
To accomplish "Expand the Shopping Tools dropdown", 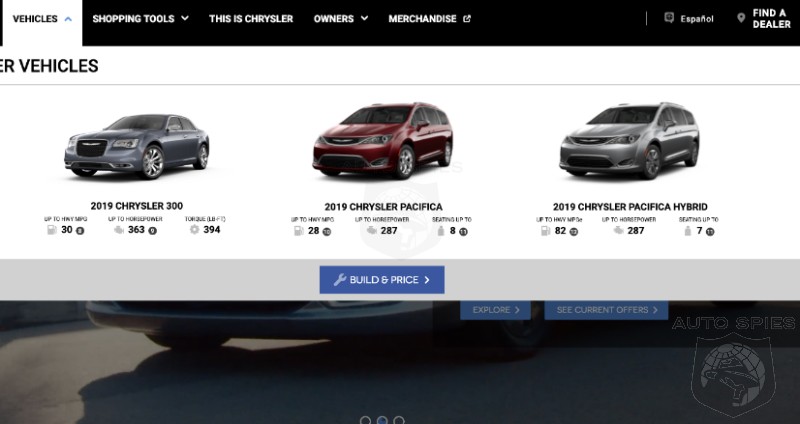I will 140,19.
